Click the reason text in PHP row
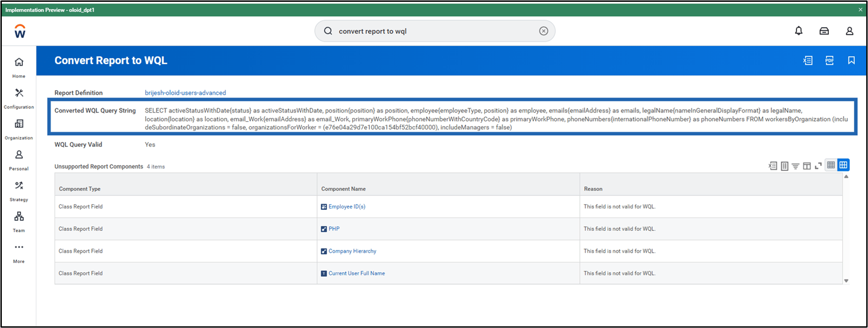 pyautogui.click(x=619, y=229)
